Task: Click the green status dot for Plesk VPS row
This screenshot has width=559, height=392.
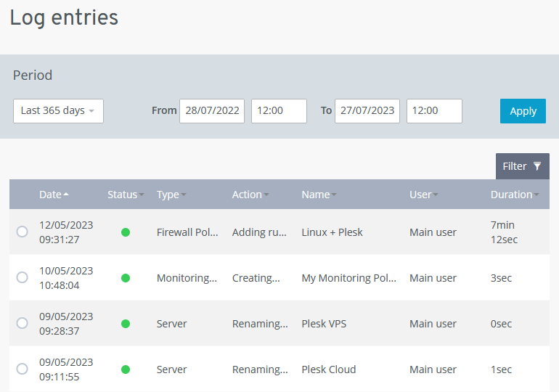Action: tap(126, 324)
